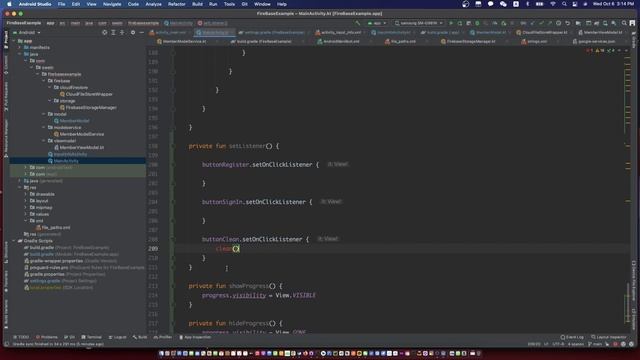Select MainActivity in the project tree

[66, 161]
